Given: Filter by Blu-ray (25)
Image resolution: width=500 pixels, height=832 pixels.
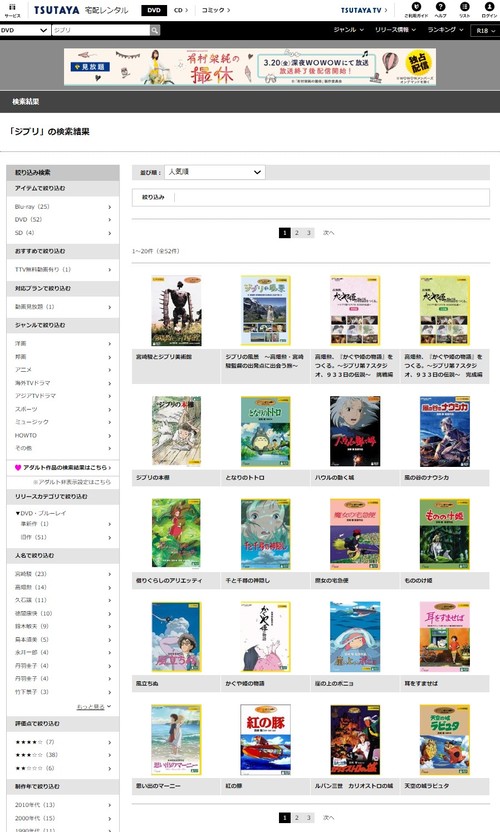Looking at the screenshot, I should pos(63,206).
